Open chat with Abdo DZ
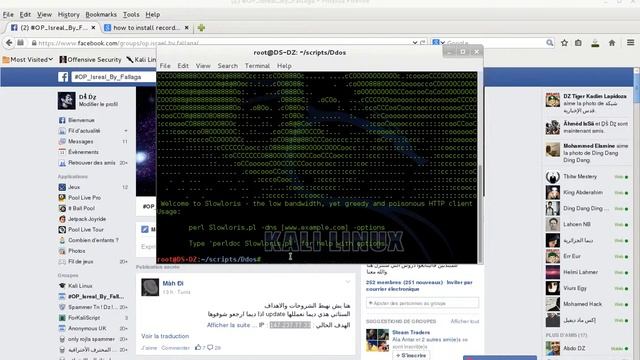The height and width of the screenshot is (360, 640). (x=586, y=348)
